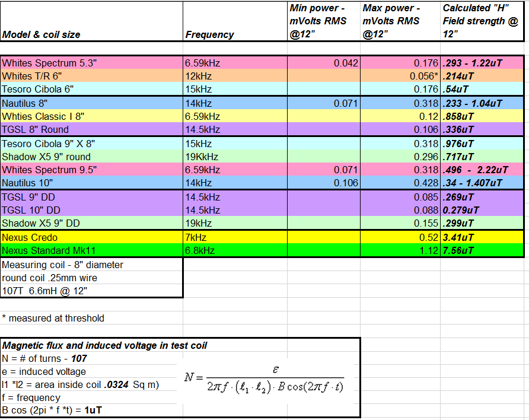This screenshot has width=529, height=420.
Task: Click max power value '0.056*'
Action: [400, 77]
